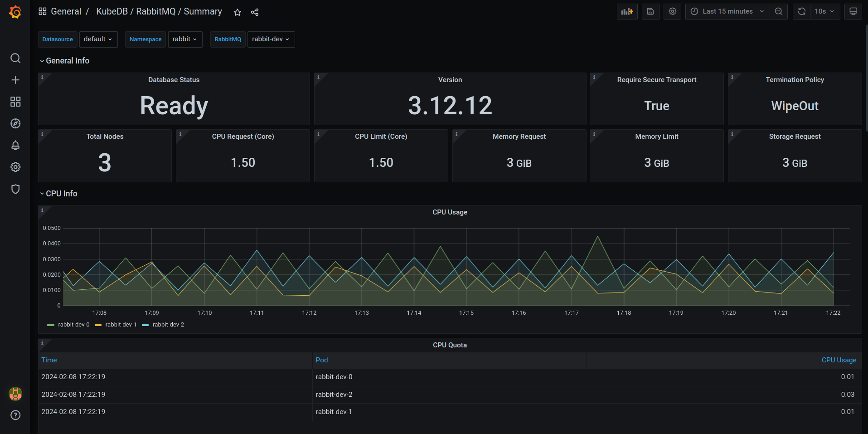The height and width of the screenshot is (434, 868).
Task: Show info for the Termination Policy panel
Action: 732,77
